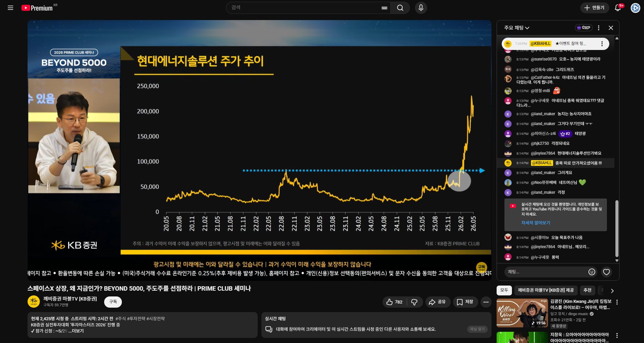Image resolution: width=644 pixels, height=343 pixels.
Task: Click the magnifier search button
Action: pyautogui.click(x=400, y=8)
